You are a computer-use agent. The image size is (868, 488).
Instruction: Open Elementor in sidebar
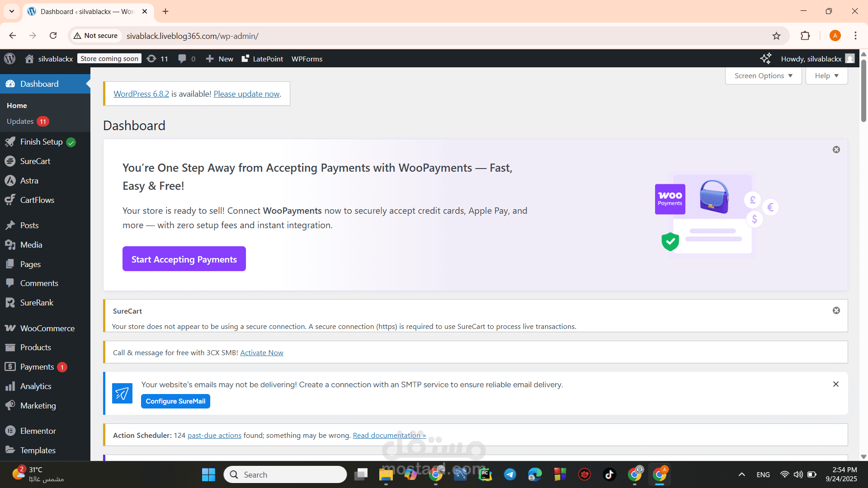[x=45, y=431]
